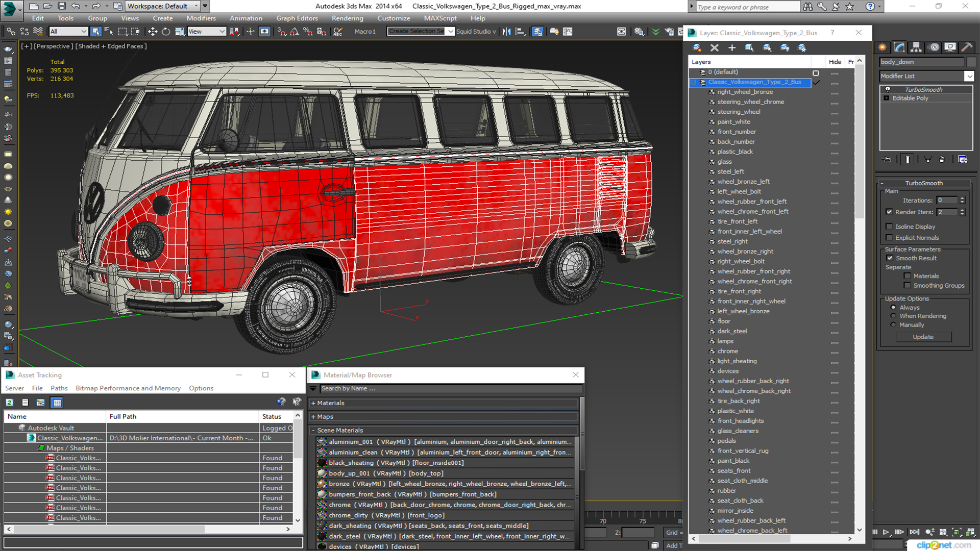Click the Search by Name field
Image resolution: width=980 pixels, height=551 pixels.
451,389
